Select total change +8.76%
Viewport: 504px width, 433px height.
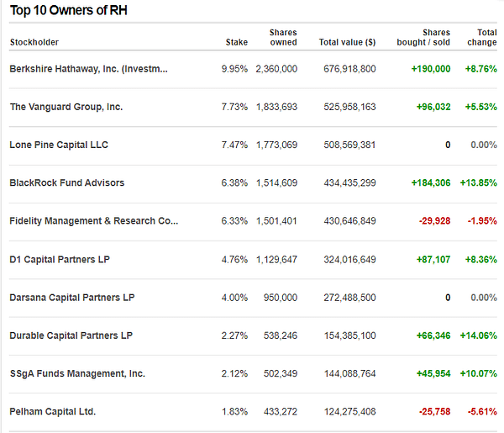tap(480, 69)
